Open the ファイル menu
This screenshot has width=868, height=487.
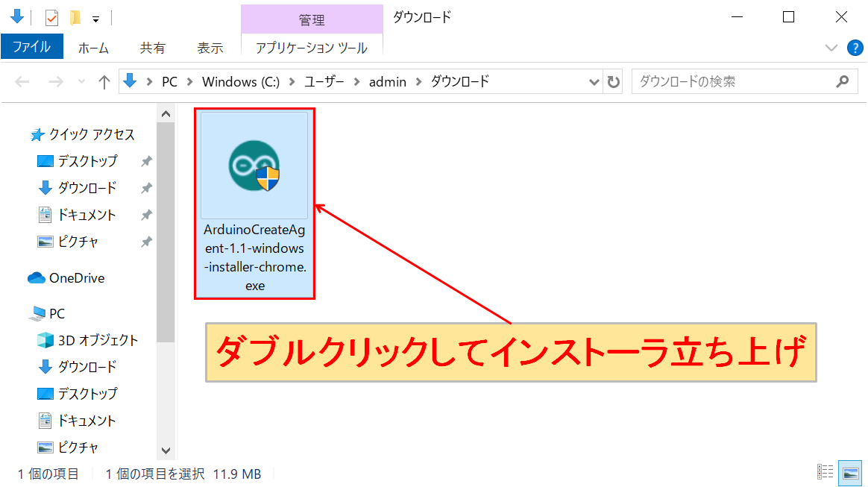(x=32, y=48)
